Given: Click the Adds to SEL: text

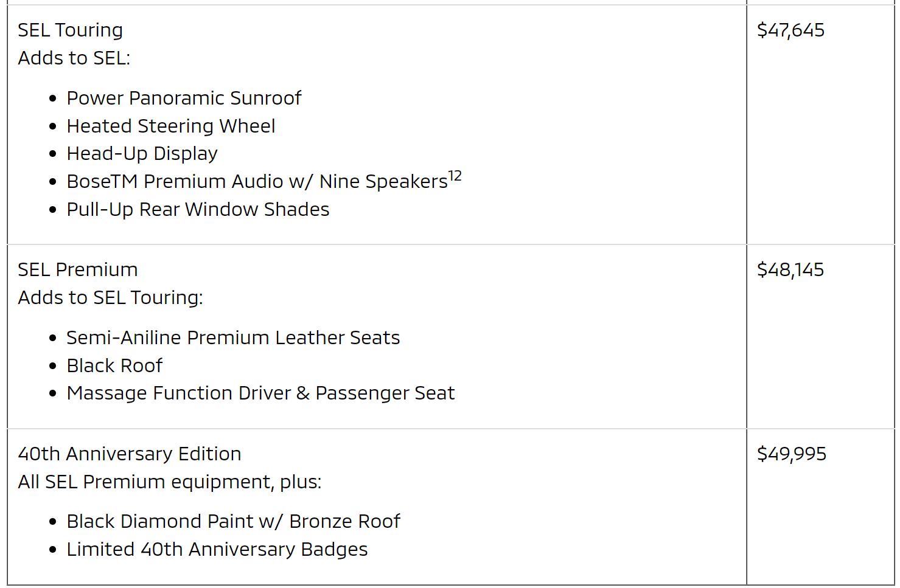Looking at the screenshot, I should point(74,58).
